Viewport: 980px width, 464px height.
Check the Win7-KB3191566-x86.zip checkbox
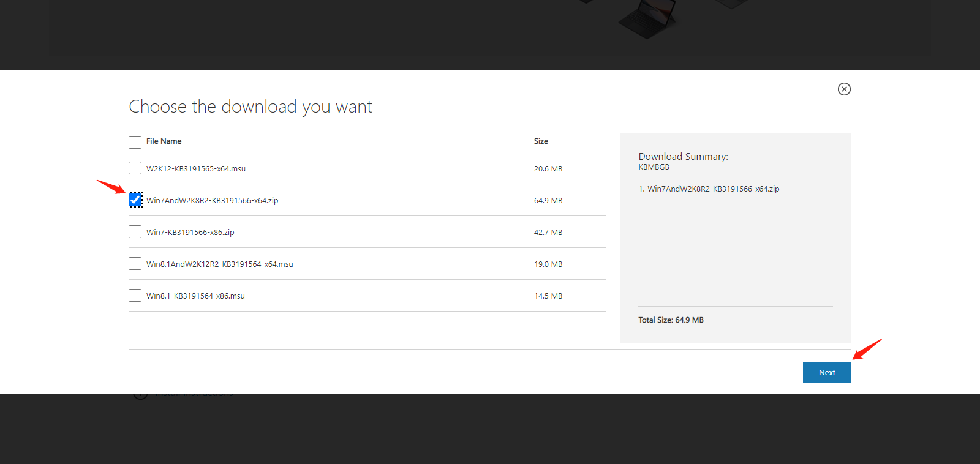point(135,232)
